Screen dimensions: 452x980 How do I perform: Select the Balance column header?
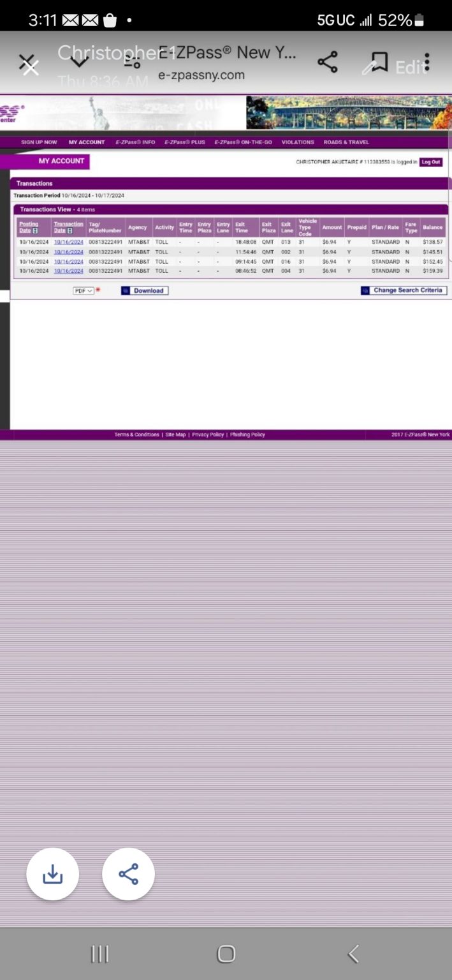tap(432, 227)
